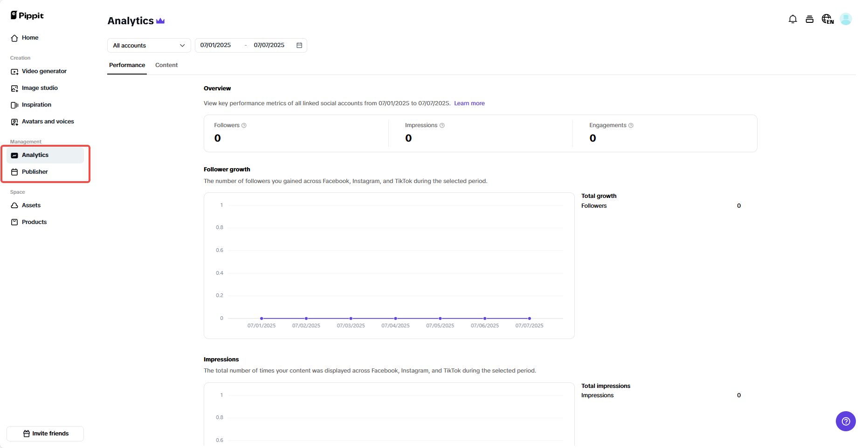The height and width of the screenshot is (448, 868).
Task: Click the Followers tooltip question mark
Action: pos(244,125)
